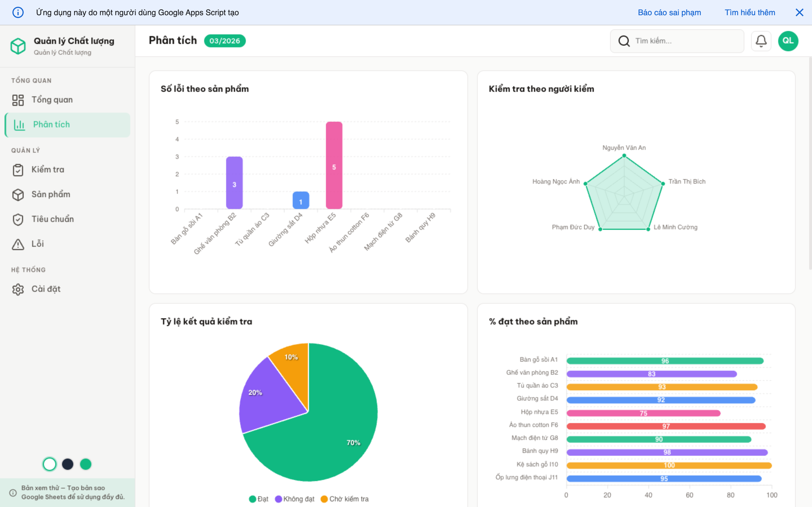Open the 03/2026 month selector
Viewport: 812px width, 507px height.
point(225,41)
